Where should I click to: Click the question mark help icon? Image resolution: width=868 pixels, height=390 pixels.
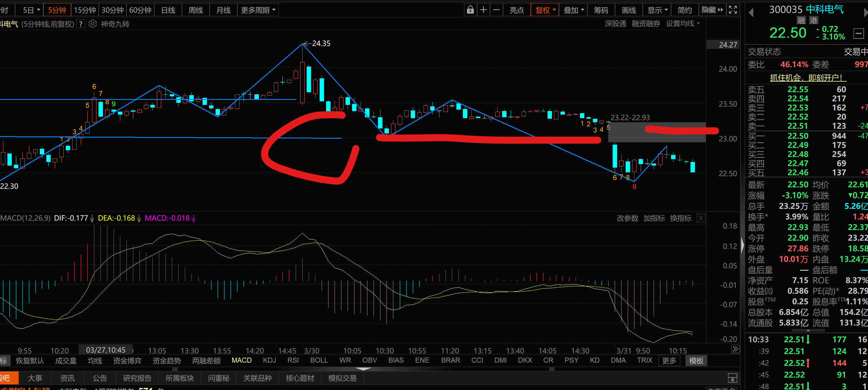click(80, 24)
